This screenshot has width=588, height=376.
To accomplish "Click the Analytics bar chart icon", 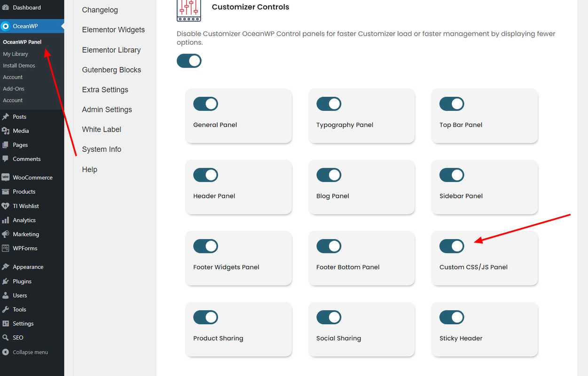I will [x=6, y=220].
